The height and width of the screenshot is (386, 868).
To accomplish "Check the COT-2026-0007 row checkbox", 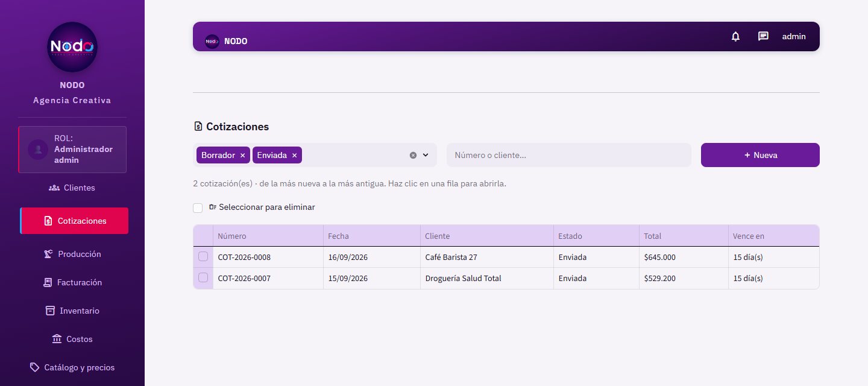I will pos(203,278).
